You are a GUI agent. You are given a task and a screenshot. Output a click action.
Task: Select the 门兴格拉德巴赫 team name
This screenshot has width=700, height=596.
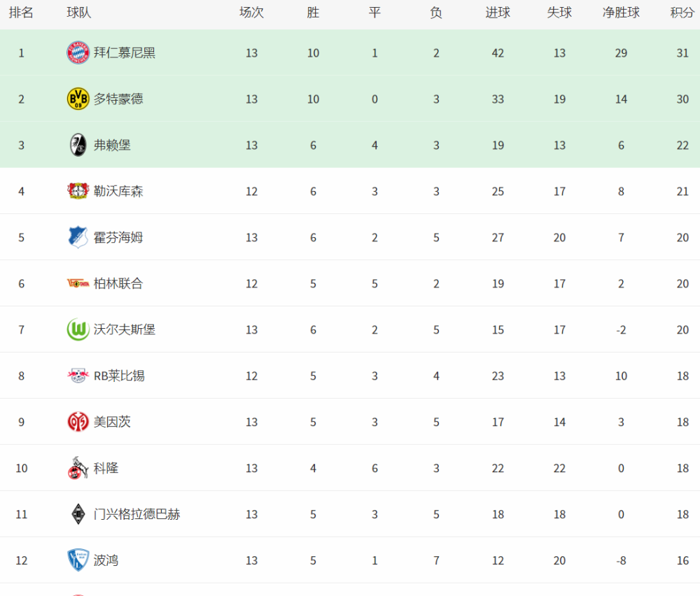[136, 514]
